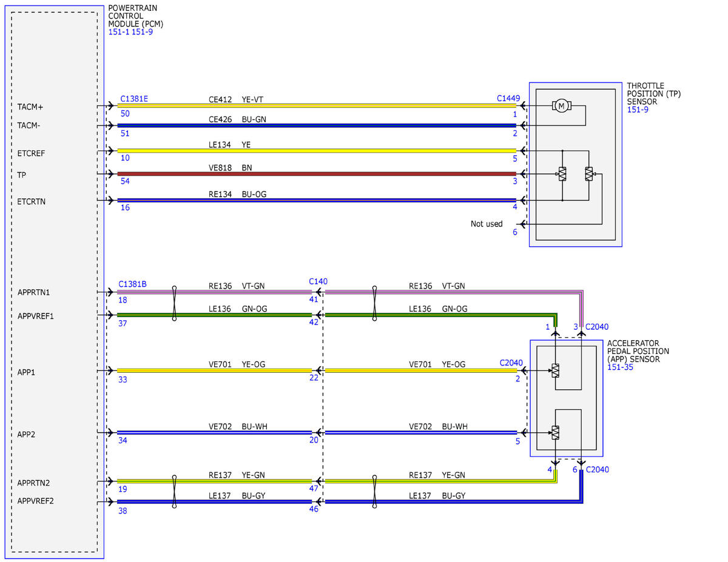Select C140 pin number 22
This screenshot has height=562, width=728.
314,378
